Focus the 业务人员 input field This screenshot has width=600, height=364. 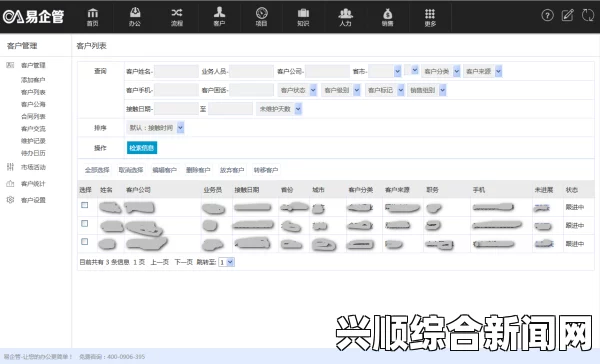[x=251, y=71]
